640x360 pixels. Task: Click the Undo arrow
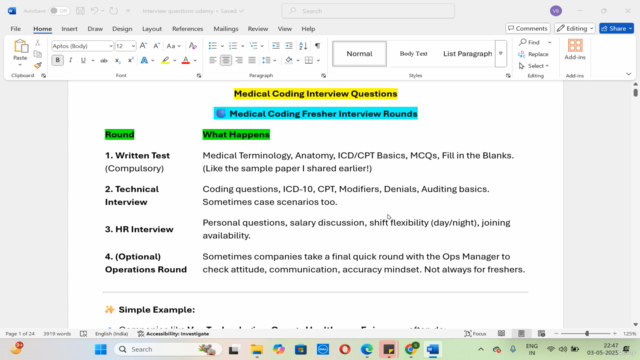(94, 11)
